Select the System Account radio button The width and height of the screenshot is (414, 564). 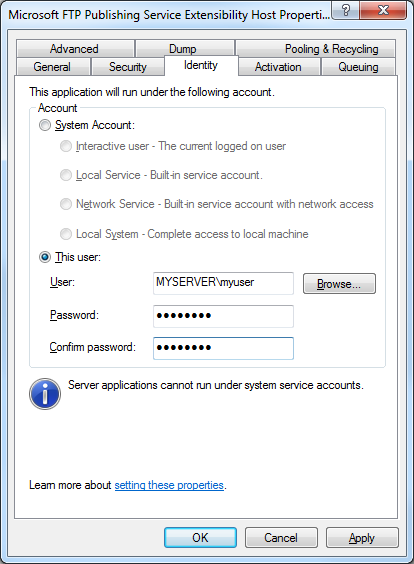(45, 125)
